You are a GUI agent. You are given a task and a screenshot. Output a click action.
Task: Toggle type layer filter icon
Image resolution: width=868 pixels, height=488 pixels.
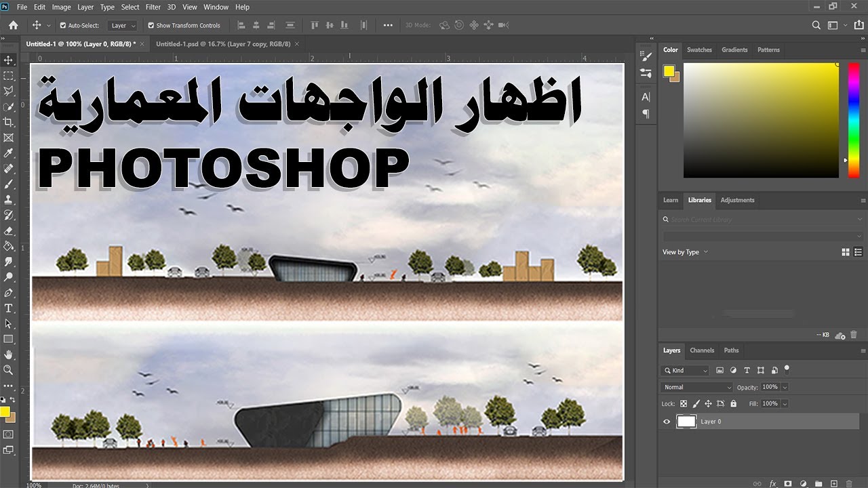coord(747,370)
